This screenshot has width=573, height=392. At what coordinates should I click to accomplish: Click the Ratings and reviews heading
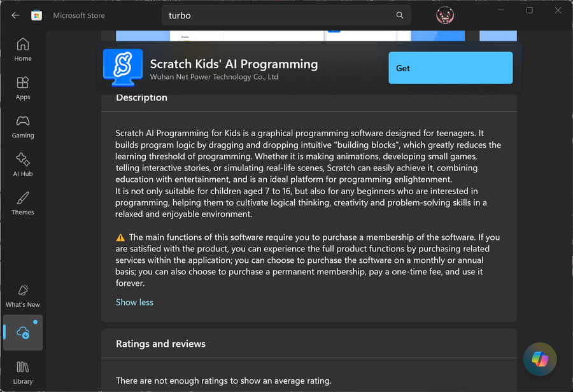[160, 344]
